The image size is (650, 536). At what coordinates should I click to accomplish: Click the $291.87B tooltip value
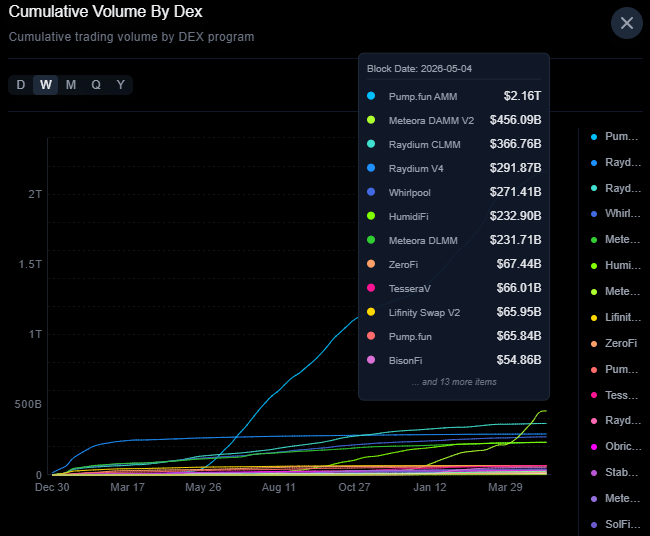tap(515, 168)
